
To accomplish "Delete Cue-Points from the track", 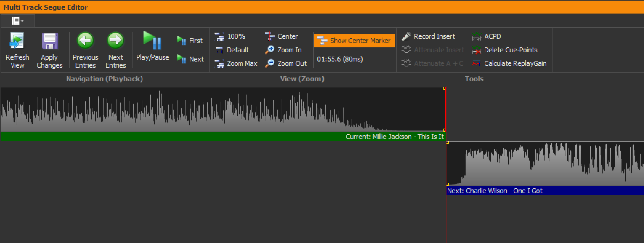I will coord(504,50).
